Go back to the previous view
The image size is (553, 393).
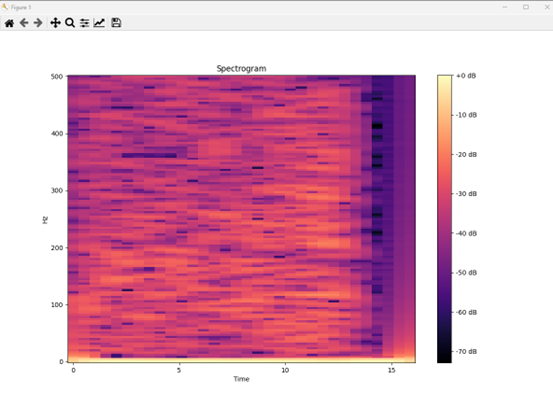(24, 23)
